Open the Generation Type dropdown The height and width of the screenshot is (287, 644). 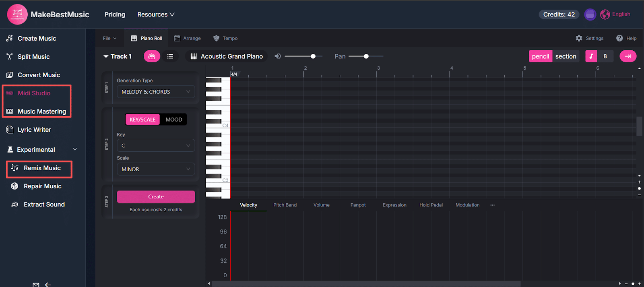click(156, 92)
